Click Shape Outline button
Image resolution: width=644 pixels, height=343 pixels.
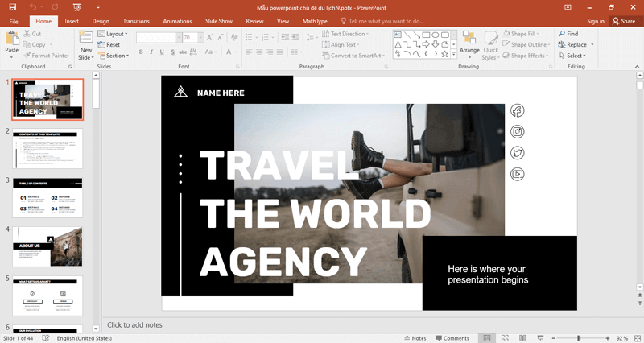526,44
